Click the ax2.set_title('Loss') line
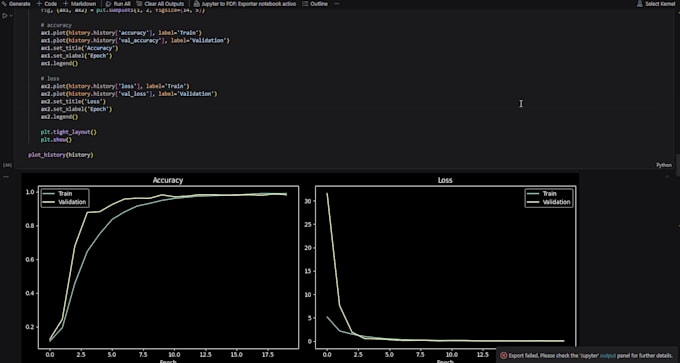Viewport: 680px width, 363px height. point(73,101)
